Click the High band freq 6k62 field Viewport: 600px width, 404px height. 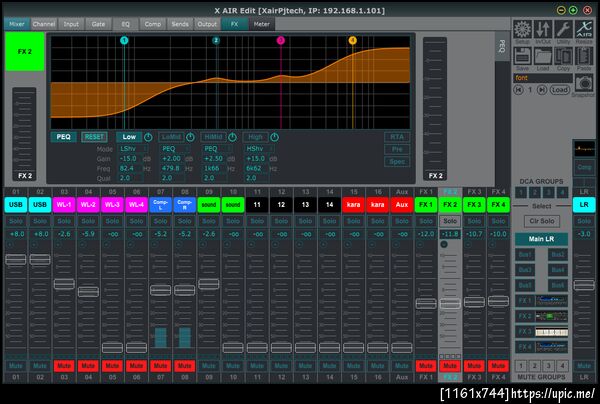coord(256,168)
